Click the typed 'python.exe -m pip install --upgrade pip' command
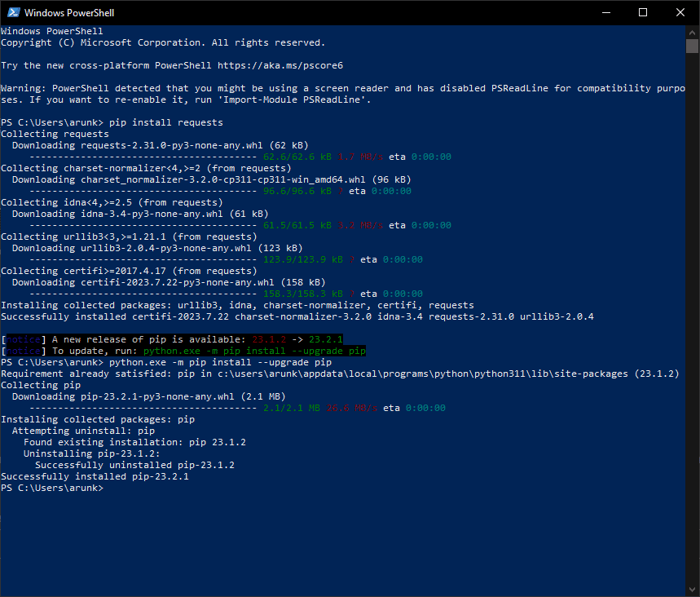Screen dimensions: 700x597 [221, 362]
